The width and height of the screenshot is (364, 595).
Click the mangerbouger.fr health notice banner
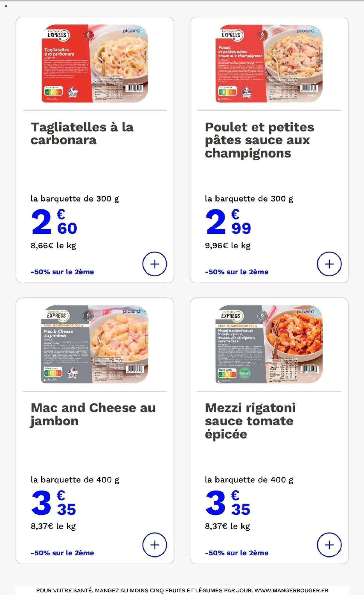tap(182, 590)
